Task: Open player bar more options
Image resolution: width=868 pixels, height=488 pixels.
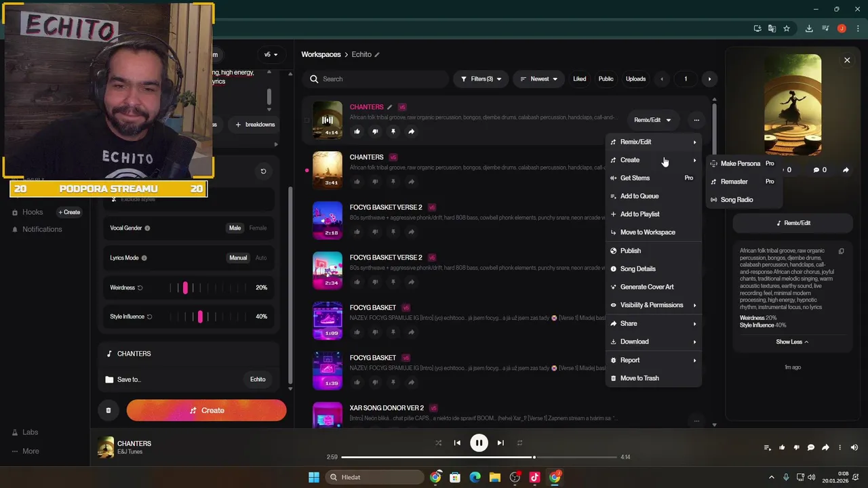Action: [840, 447]
